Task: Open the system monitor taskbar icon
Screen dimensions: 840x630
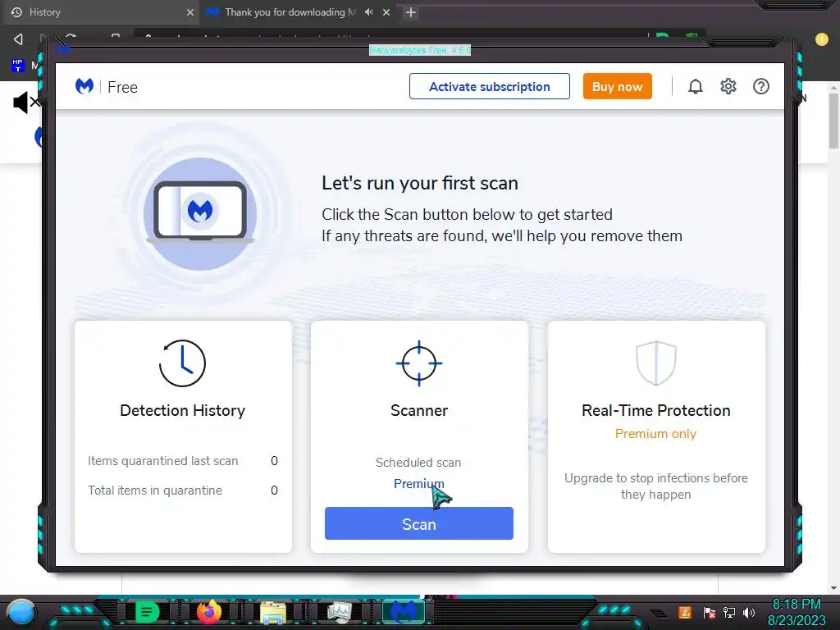Action: pyautogui.click(x=339, y=612)
